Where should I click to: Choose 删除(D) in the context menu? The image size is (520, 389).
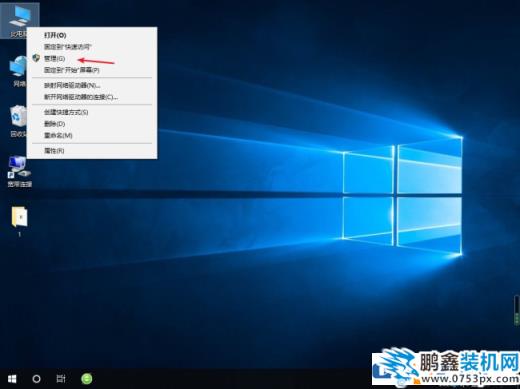point(92,124)
